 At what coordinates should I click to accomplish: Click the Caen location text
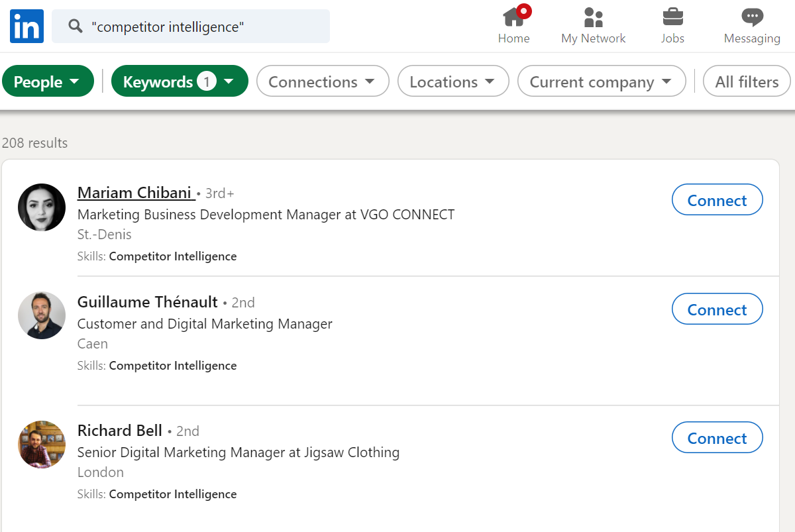click(93, 344)
